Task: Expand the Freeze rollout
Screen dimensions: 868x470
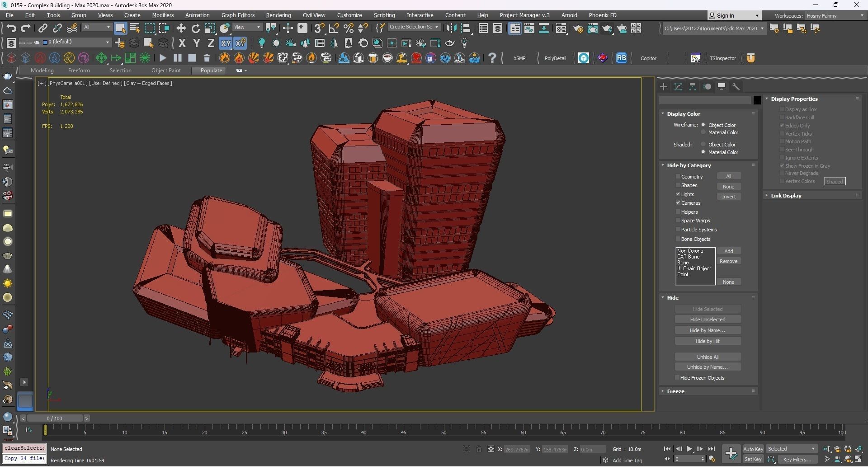Action: click(675, 391)
